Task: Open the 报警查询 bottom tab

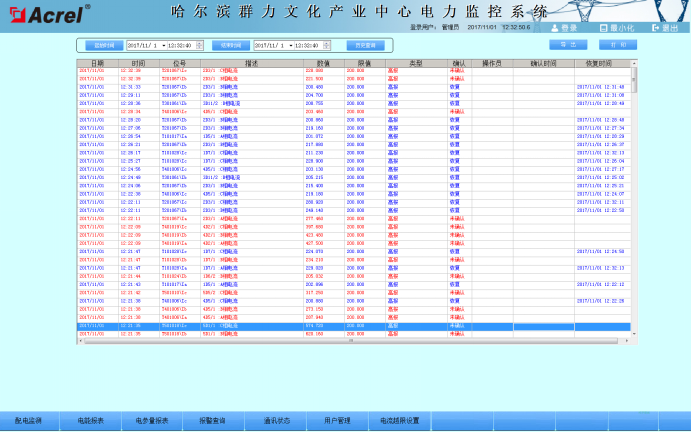Action: pos(213,421)
